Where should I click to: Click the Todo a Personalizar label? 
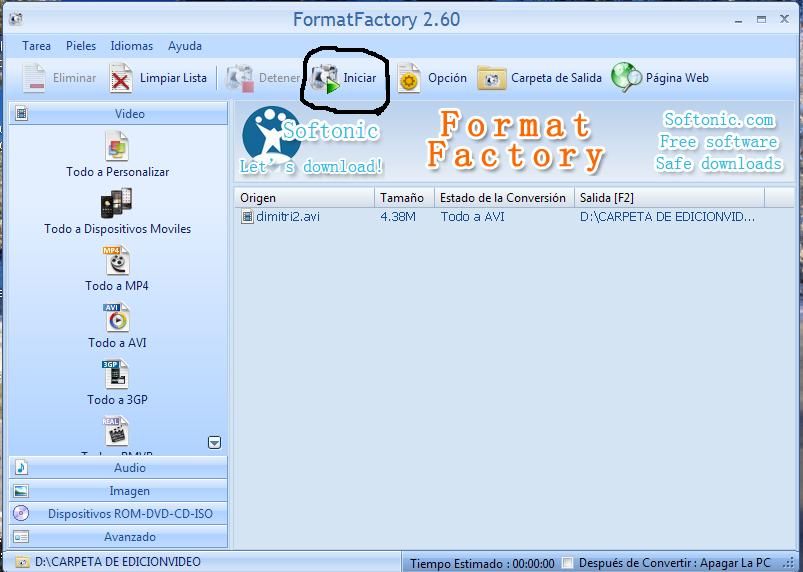pyautogui.click(x=117, y=172)
